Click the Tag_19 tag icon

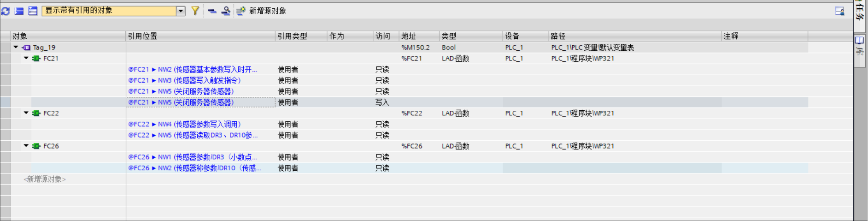[27, 48]
